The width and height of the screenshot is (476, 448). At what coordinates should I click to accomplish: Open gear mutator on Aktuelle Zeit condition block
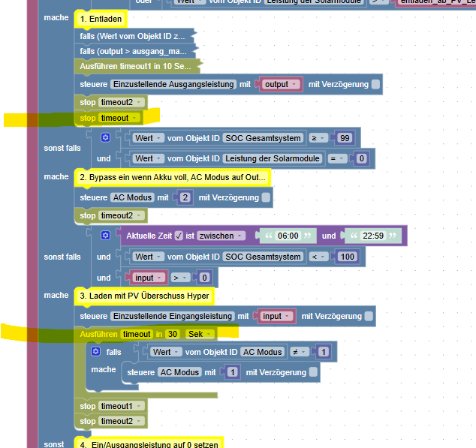click(105, 236)
